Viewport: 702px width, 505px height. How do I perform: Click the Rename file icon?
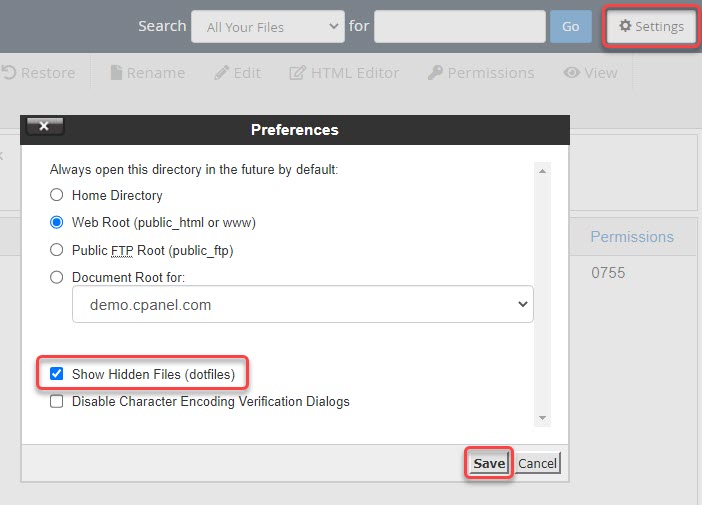tap(117, 73)
